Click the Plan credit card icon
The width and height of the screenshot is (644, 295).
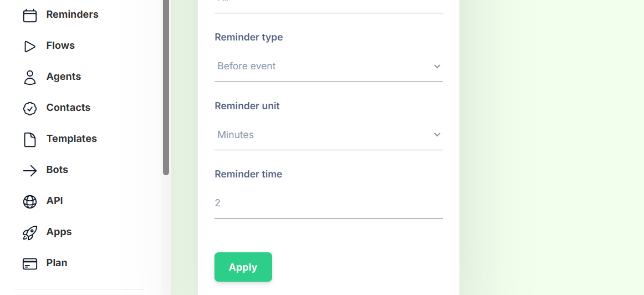pos(30,263)
